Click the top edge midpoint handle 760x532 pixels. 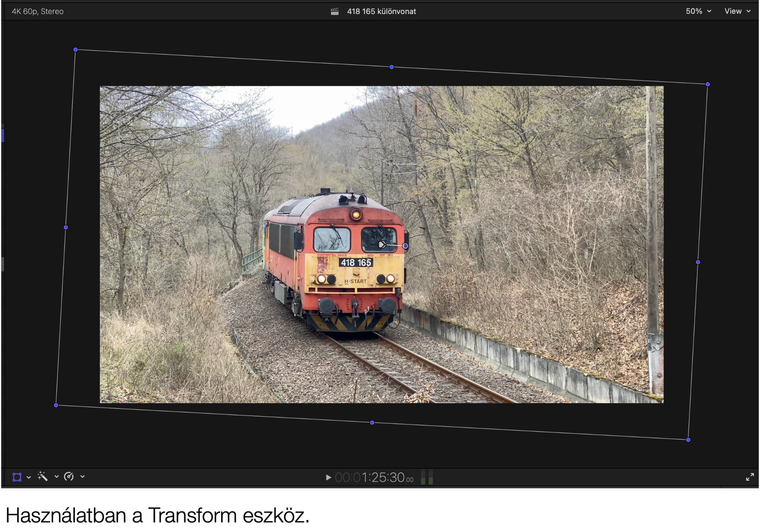[x=392, y=67]
